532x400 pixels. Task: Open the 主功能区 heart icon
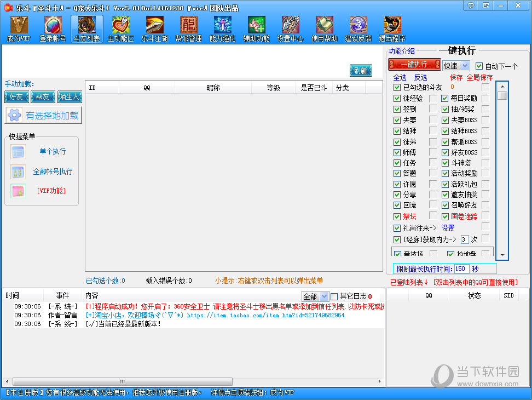point(121,28)
